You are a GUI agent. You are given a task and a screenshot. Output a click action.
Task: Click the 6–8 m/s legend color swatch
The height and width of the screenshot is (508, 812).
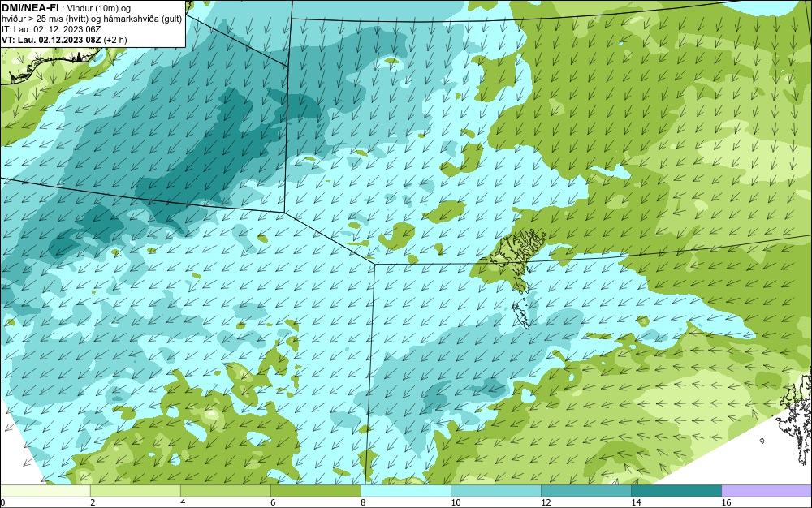[315, 490]
